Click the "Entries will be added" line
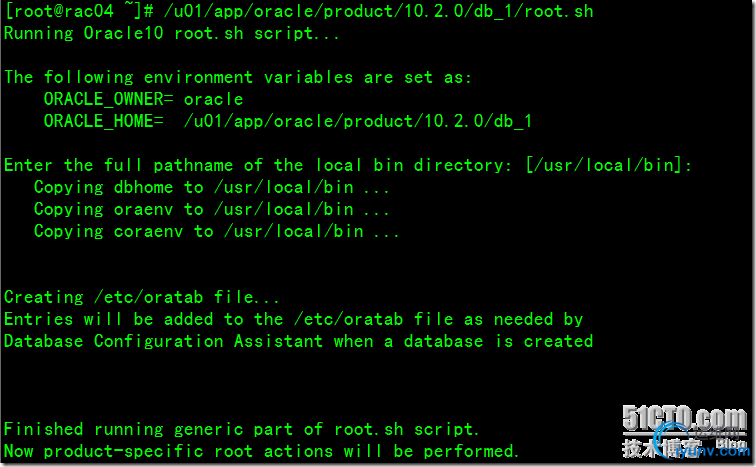Viewport: 756px width, 467px height. [x=293, y=319]
